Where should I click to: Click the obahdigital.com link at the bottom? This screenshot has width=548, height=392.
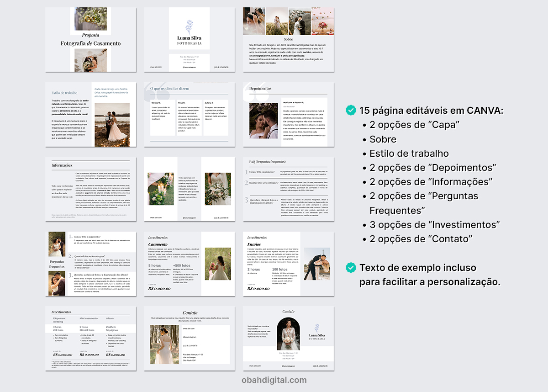[274, 380]
